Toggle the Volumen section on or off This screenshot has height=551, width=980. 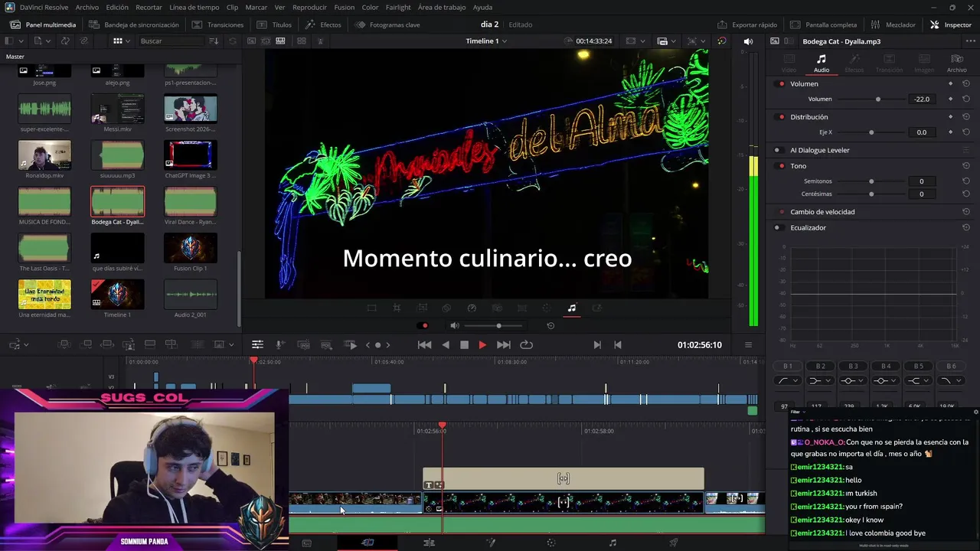pyautogui.click(x=781, y=84)
